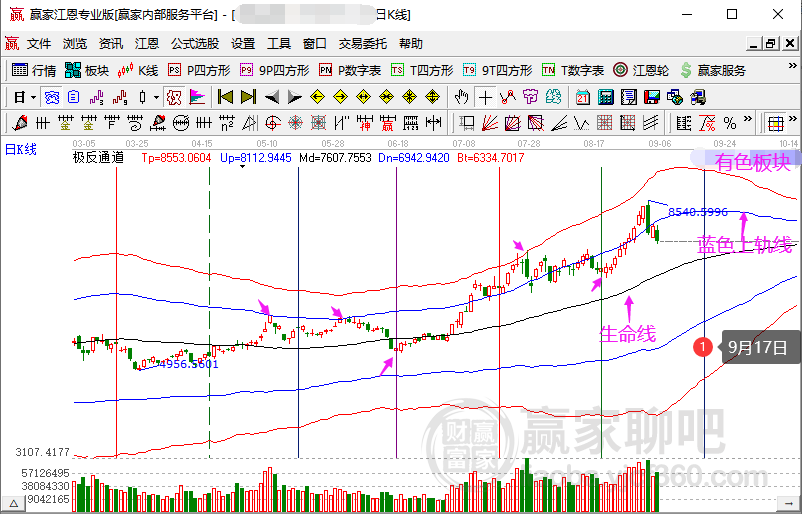
Task: Select the 赢 ruler tool
Action: (388, 123)
